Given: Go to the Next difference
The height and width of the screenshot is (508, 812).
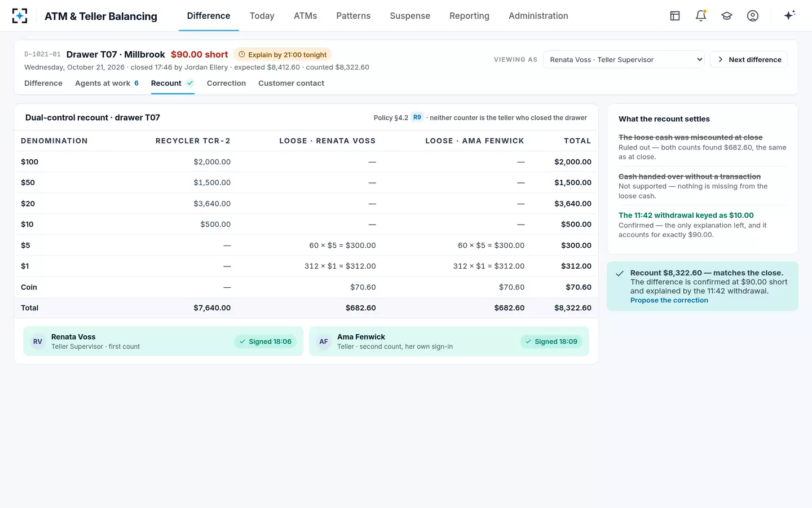Looking at the screenshot, I should click(x=749, y=59).
